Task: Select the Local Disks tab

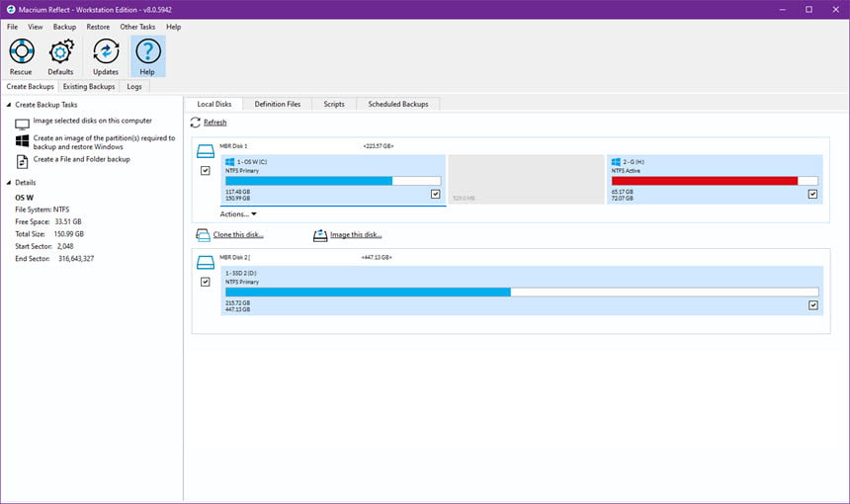Action: (214, 104)
